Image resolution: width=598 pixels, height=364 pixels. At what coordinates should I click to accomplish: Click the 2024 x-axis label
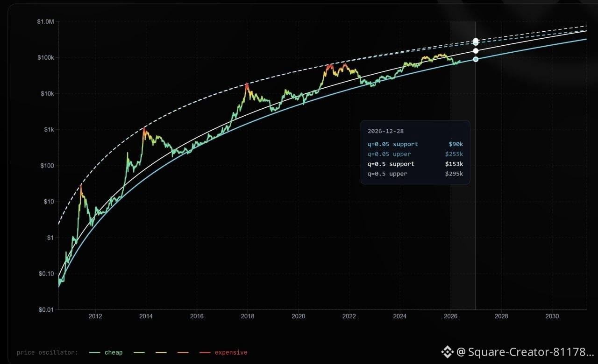click(400, 316)
